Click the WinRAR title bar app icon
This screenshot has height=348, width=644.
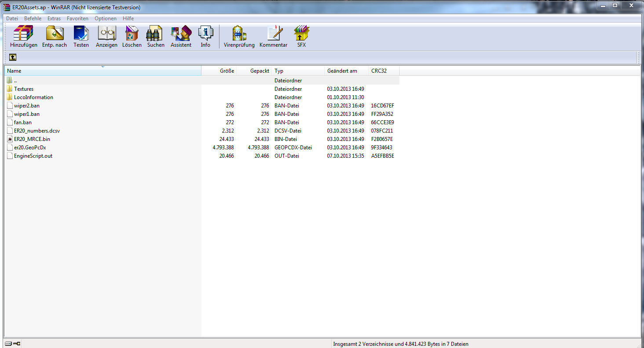click(x=7, y=7)
